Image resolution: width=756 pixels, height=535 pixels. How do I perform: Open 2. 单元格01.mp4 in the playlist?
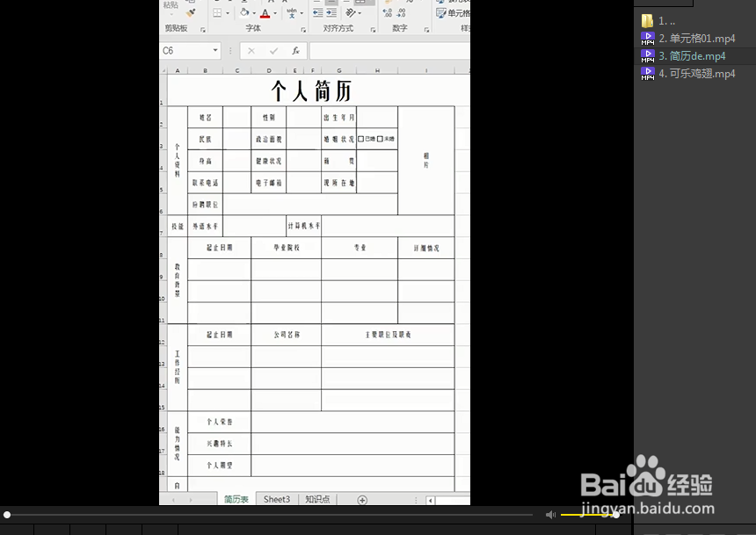tap(697, 39)
